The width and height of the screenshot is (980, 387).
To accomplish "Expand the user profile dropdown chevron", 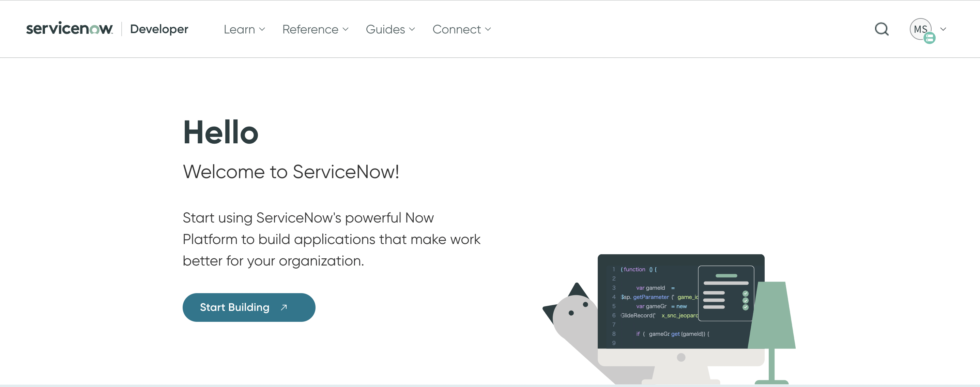I will (943, 29).
